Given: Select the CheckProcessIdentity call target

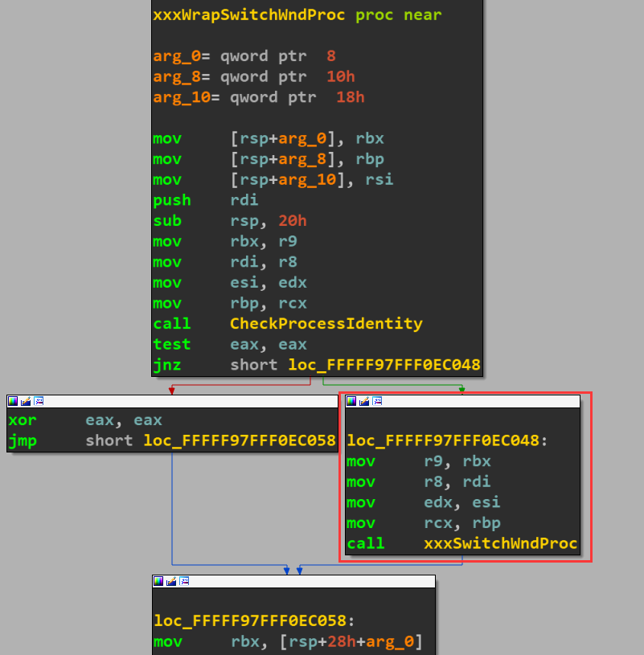Looking at the screenshot, I should [x=326, y=324].
